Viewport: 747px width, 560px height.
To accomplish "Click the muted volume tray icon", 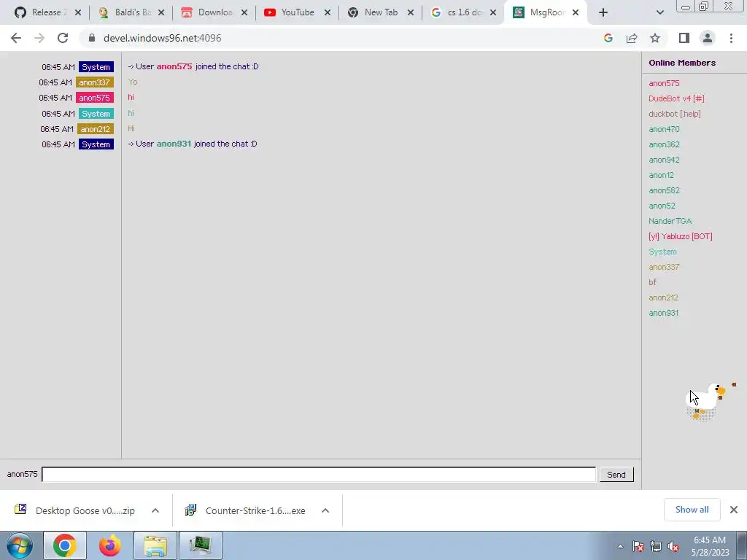I will pyautogui.click(x=673, y=547).
